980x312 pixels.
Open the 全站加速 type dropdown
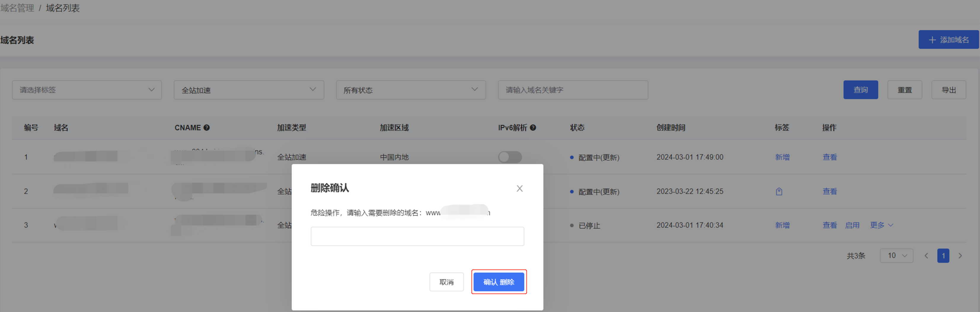pos(249,90)
